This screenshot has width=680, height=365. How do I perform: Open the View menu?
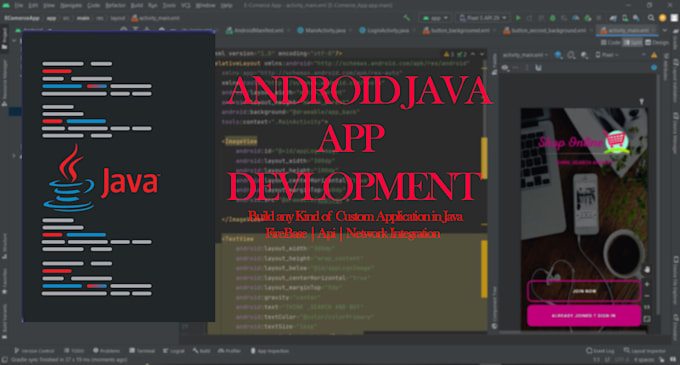click(x=49, y=6)
